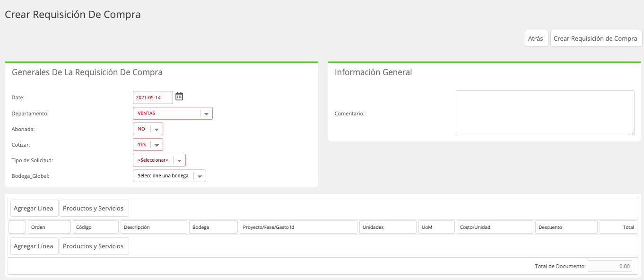644x280 pixels.
Task: Click the "Tipo de Solicitud:" field label
Action: pyautogui.click(x=32, y=160)
